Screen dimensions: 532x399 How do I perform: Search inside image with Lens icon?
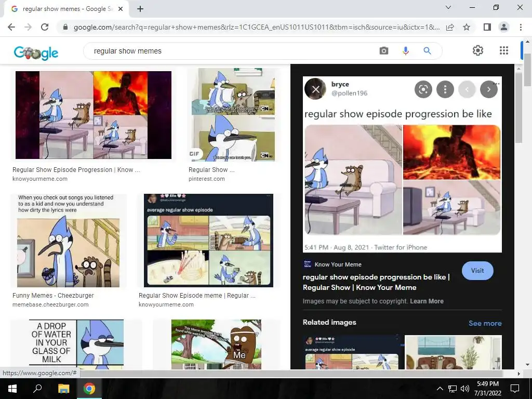pyautogui.click(x=423, y=89)
